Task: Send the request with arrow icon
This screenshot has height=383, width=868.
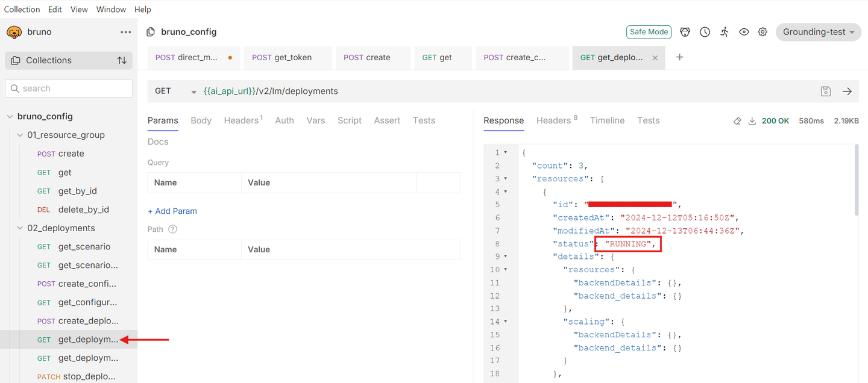Action: (x=847, y=92)
